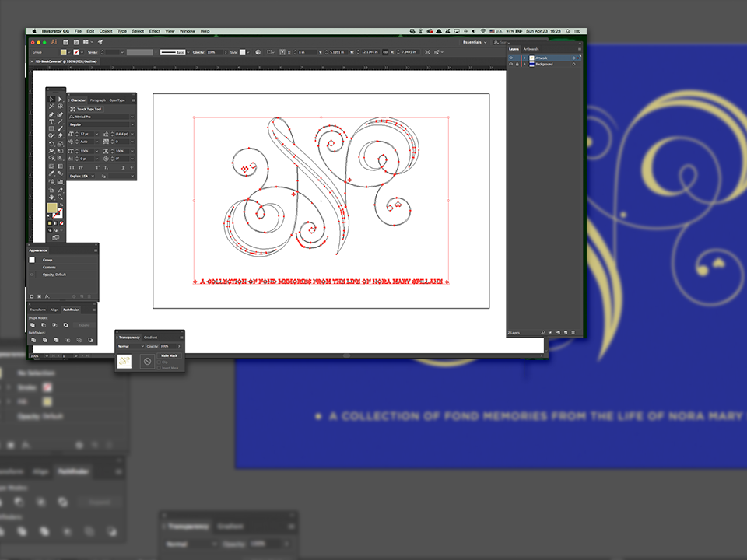Expand the Background layer
747x560 pixels.
pos(524,64)
